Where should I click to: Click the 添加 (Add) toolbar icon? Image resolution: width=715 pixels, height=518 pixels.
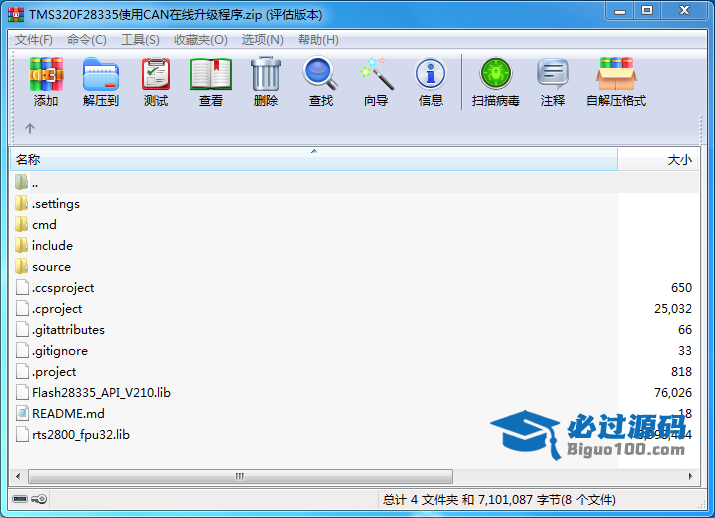(x=46, y=74)
